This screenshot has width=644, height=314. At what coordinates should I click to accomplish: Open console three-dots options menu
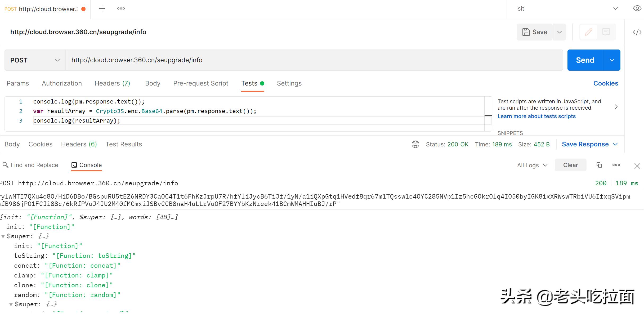[x=616, y=165]
